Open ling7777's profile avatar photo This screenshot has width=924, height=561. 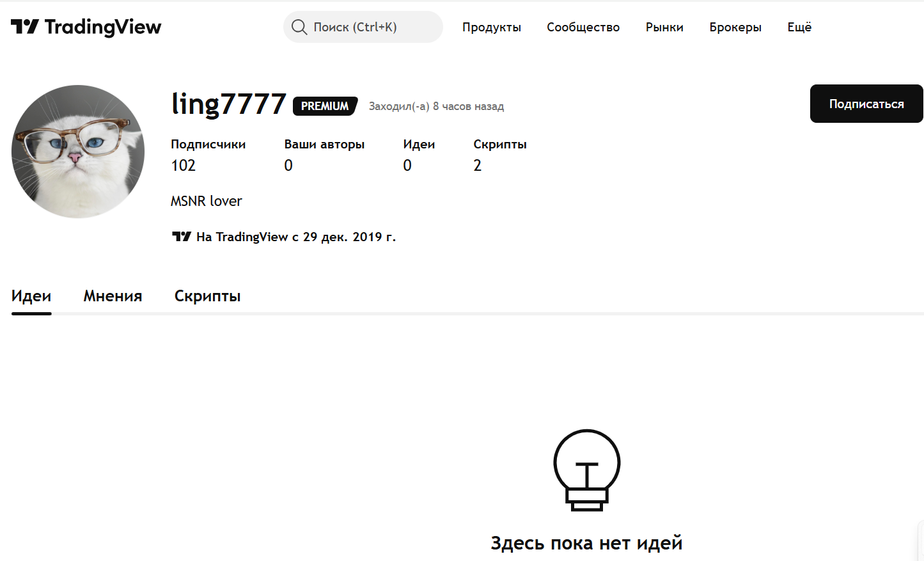point(77,151)
